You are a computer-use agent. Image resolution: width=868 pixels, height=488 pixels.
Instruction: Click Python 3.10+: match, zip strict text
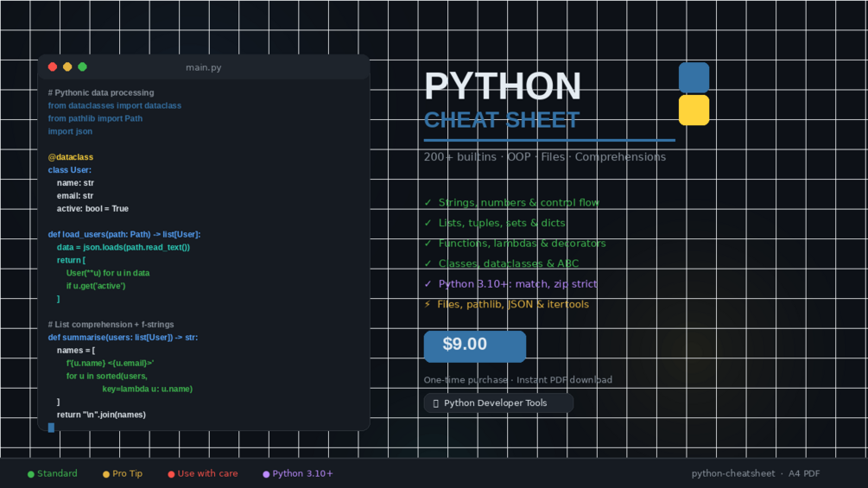tap(517, 284)
